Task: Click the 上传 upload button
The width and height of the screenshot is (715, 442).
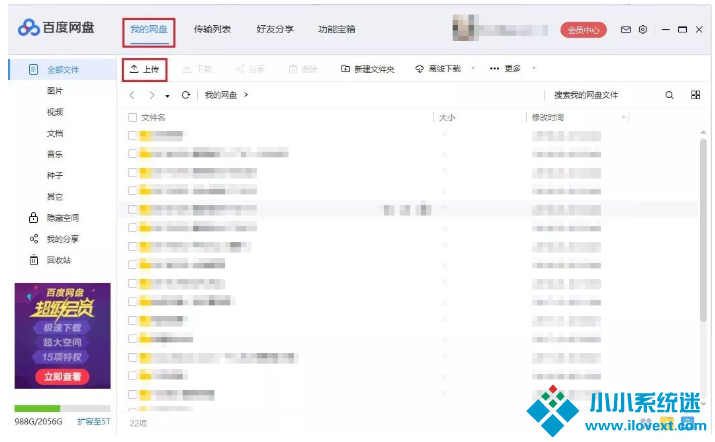Action: (145, 69)
